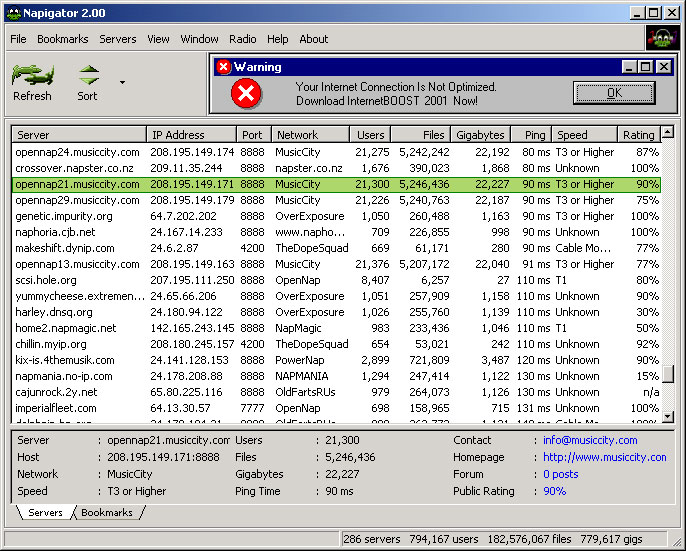This screenshot has height=551, width=686.
Task: Maximize the Warning banner window
Action: pos(645,67)
